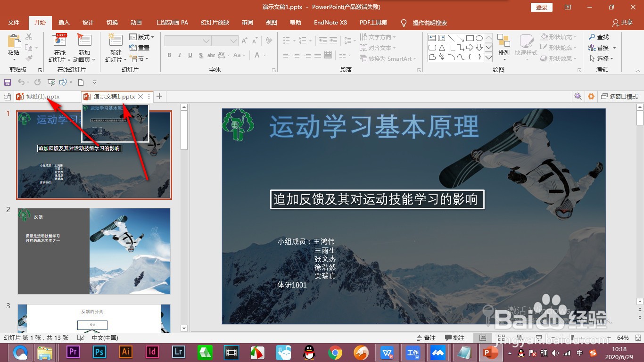
Task: Switch to the 切换 transitions tab
Action: click(x=112, y=23)
